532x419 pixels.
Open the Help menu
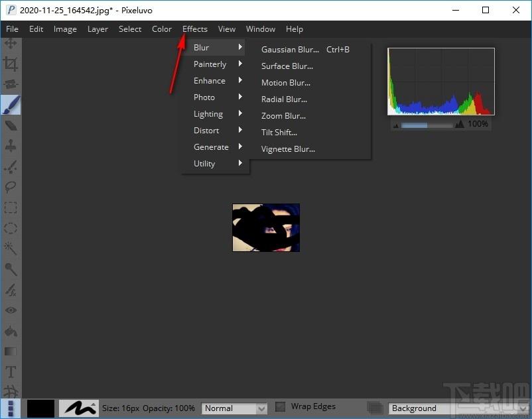click(x=294, y=29)
